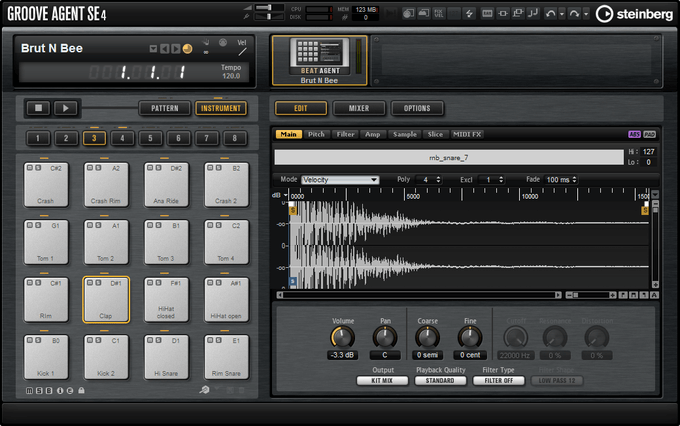Open the Output KIT MIX selector
The image size is (680, 426).
(382, 380)
